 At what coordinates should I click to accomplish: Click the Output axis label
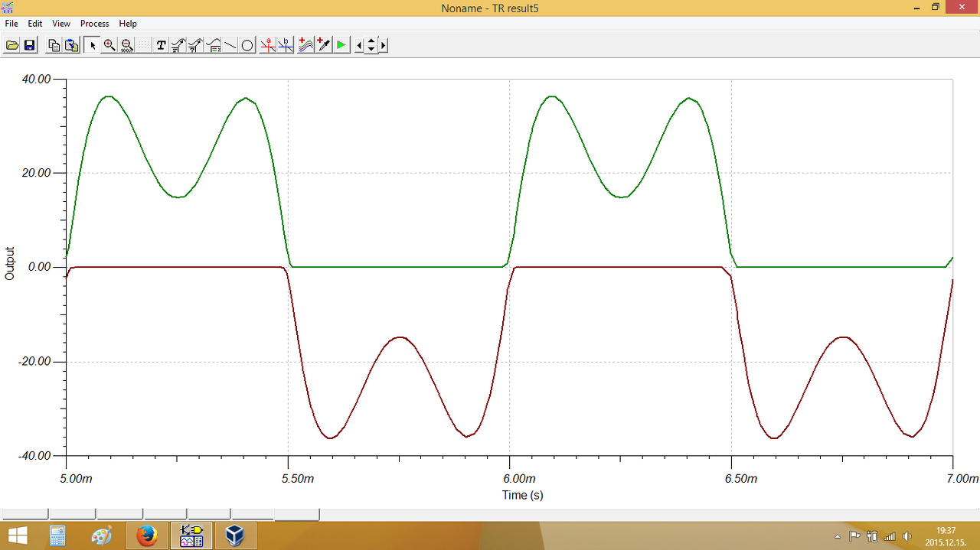pyautogui.click(x=10, y=263)
